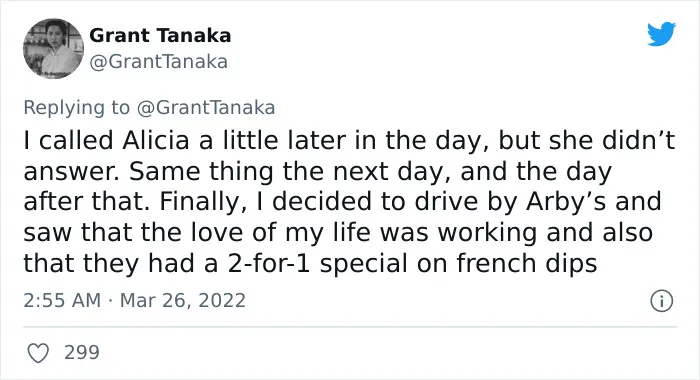
Task: Open Grant Tanaka's profile picture
Action: pyautogui.click(x=53, y=48)
